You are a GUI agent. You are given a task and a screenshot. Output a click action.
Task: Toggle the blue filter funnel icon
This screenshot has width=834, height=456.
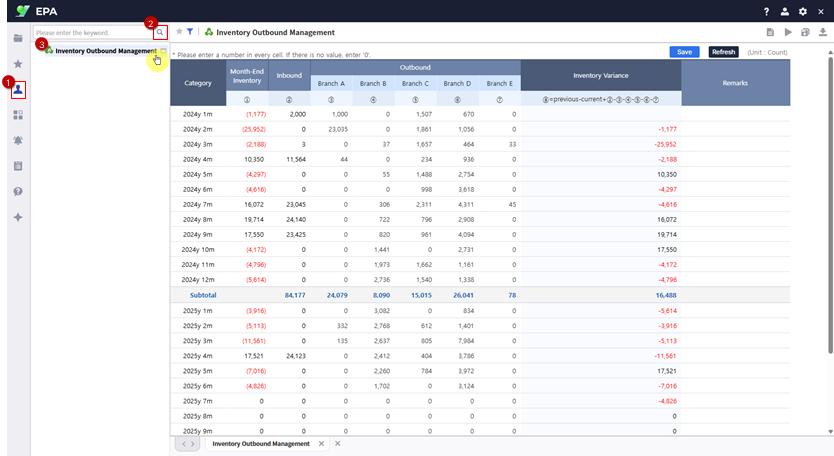(190, 32)
